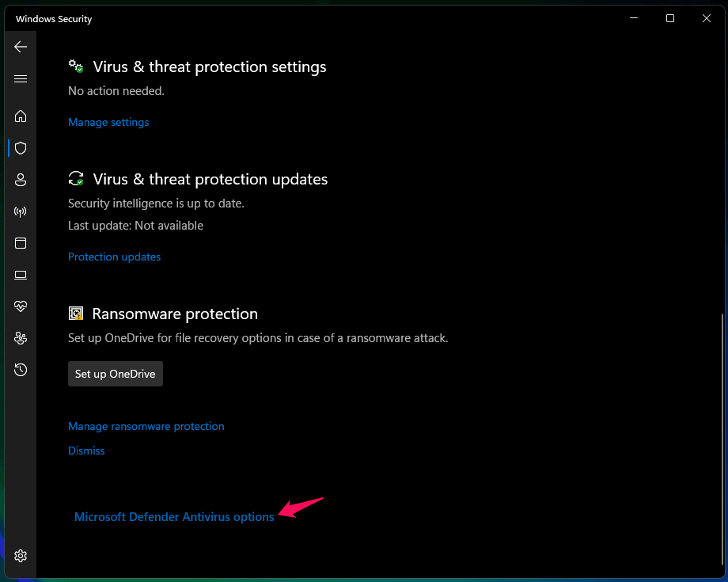The width and height of the screenshot is (728, 582).
Task: Go to the Home sidebar icon
Action: click(x=21, y=116)
